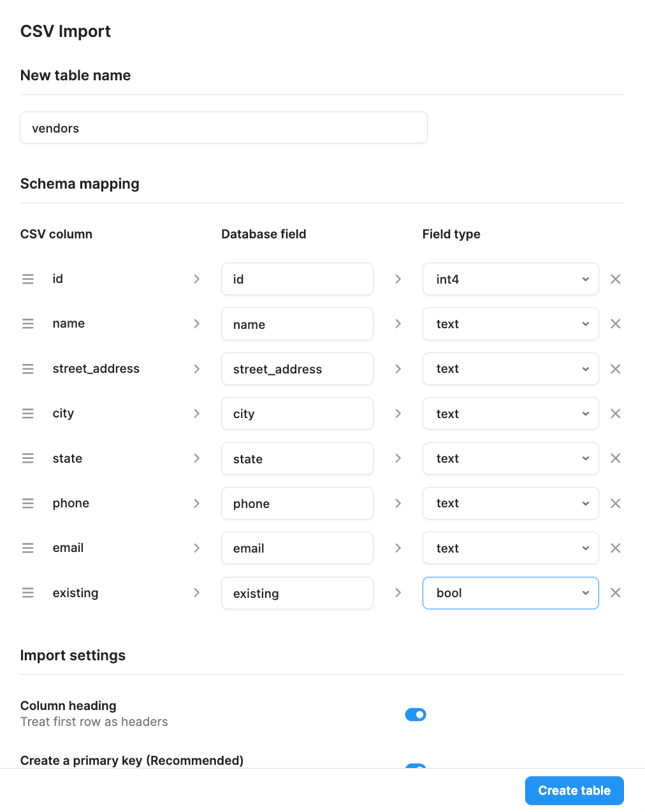645x812 pixels.
Task: Remove the id column mapping
Action: point(616,279)
